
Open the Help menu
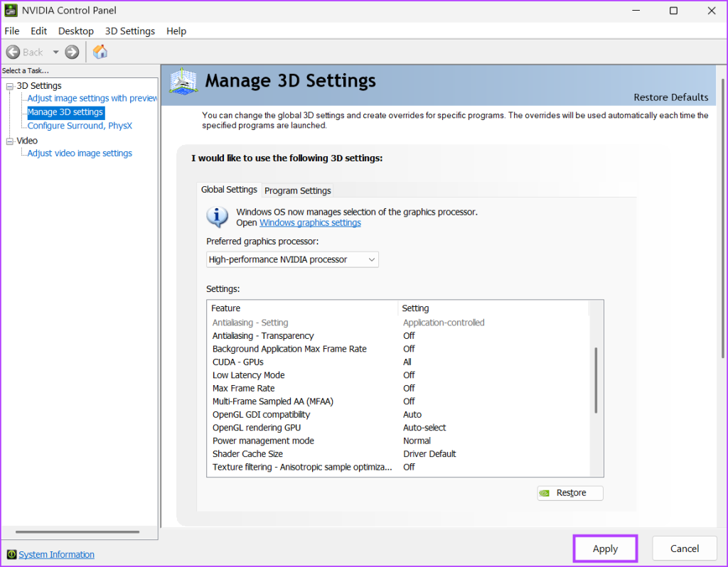tap(176, 31)
